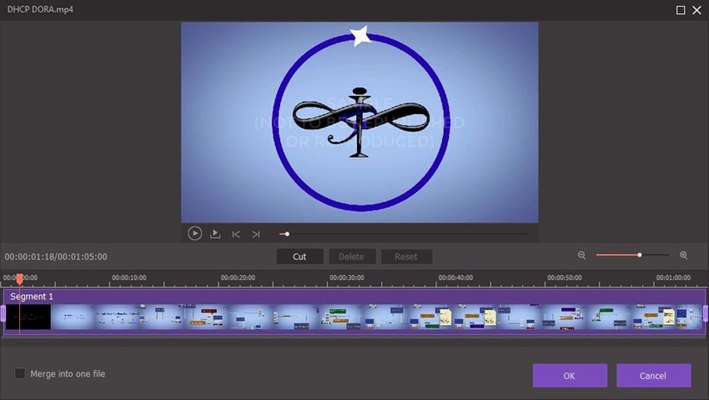Enable Merge into one file checkbox
Screen dimensions: 709x400
21,374
